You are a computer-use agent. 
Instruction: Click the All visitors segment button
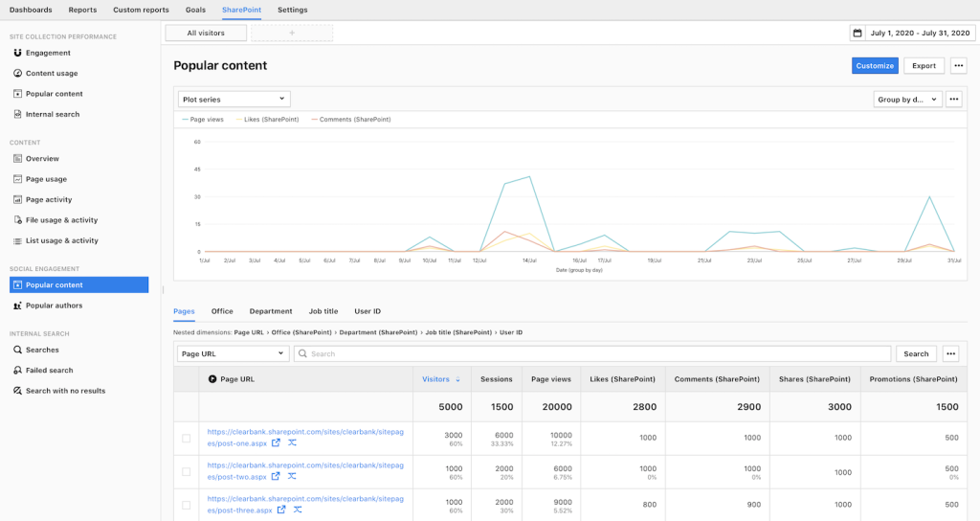click(x=206, y=34)
